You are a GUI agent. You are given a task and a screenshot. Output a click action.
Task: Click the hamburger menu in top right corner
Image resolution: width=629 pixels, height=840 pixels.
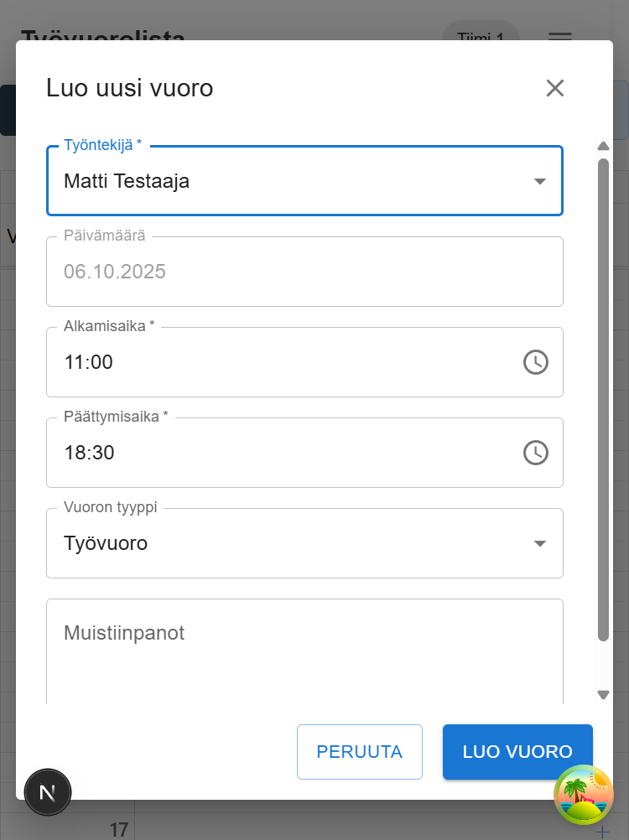[559, 38]
